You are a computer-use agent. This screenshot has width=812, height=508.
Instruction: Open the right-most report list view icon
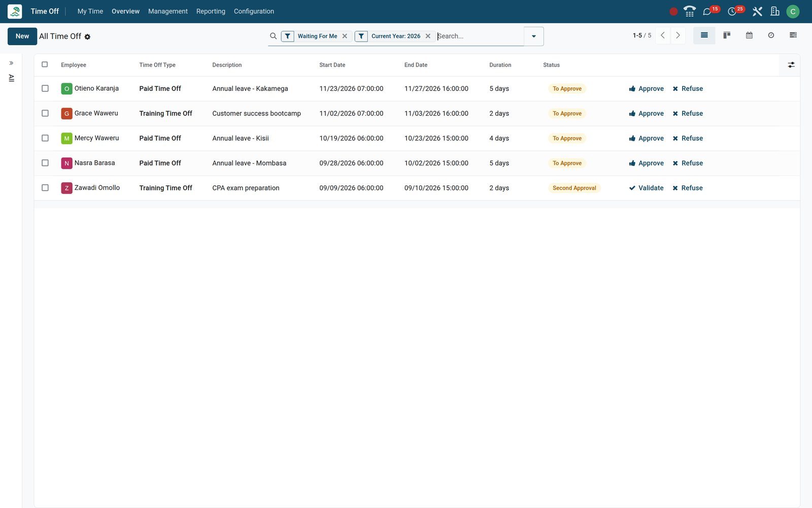click(793, 36)
